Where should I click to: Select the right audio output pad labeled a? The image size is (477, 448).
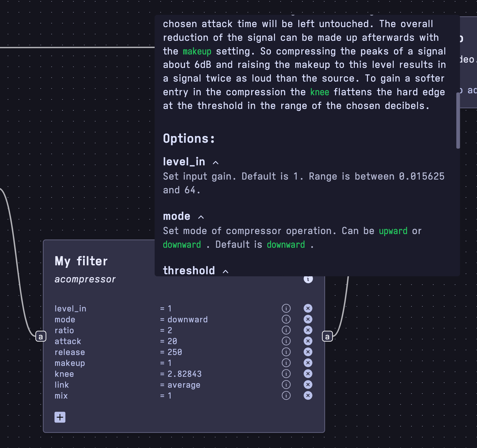[327, 336]
